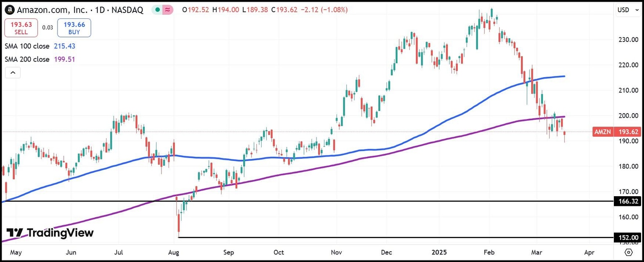Click the Amazon logo icon

coord(9,10)
